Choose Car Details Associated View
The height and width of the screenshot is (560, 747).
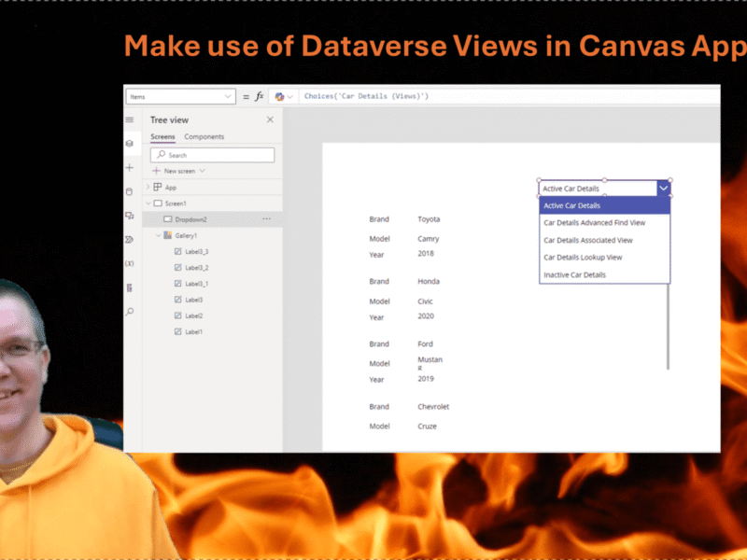click(x=604, y=240)
